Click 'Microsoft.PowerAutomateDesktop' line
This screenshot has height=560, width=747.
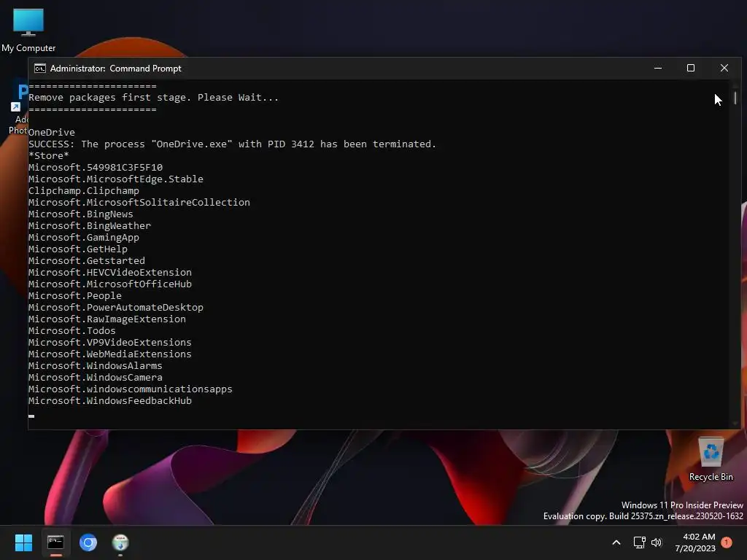pos(116,308)
